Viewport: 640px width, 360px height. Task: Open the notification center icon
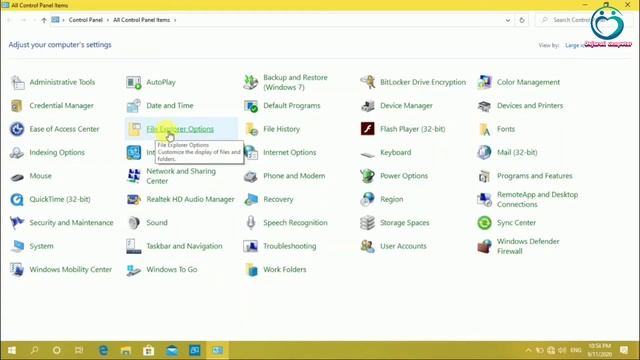624,350
